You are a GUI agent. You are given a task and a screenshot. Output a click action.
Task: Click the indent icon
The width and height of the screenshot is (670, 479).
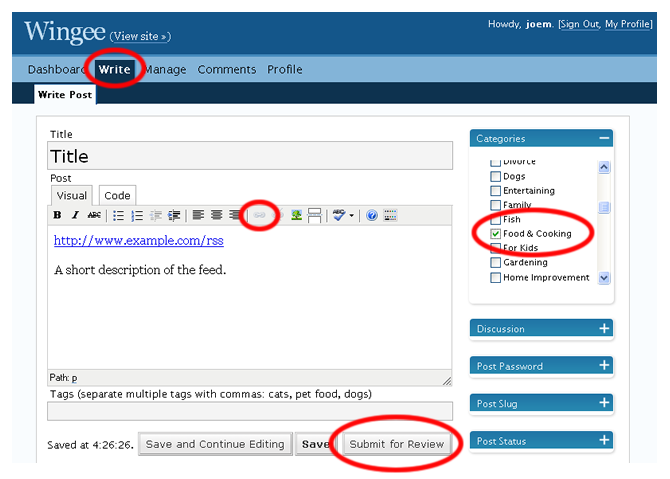[x=174, y=215]
